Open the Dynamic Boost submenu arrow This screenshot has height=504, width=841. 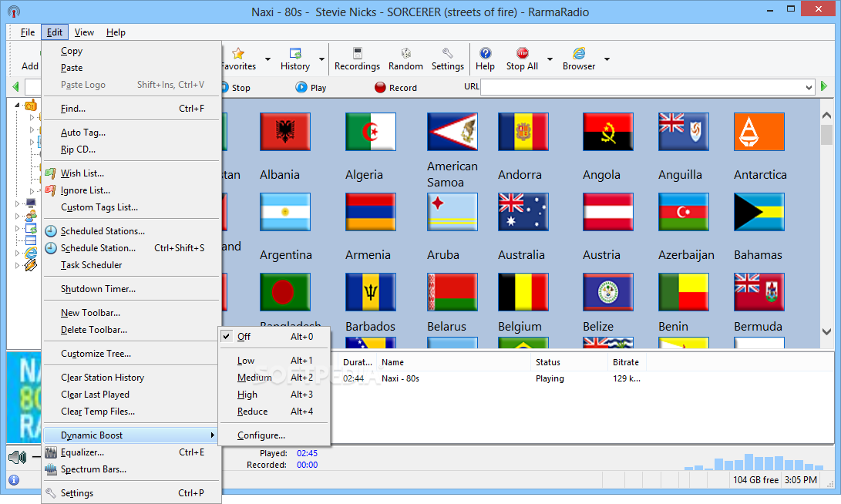pyautogui.click(x=213, y=435)
